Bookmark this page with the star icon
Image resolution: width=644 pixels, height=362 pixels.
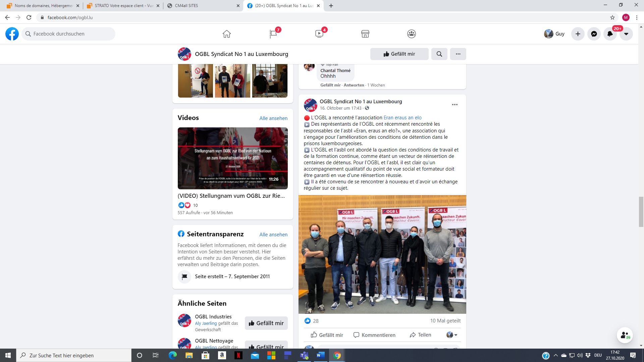pos(612,17)
